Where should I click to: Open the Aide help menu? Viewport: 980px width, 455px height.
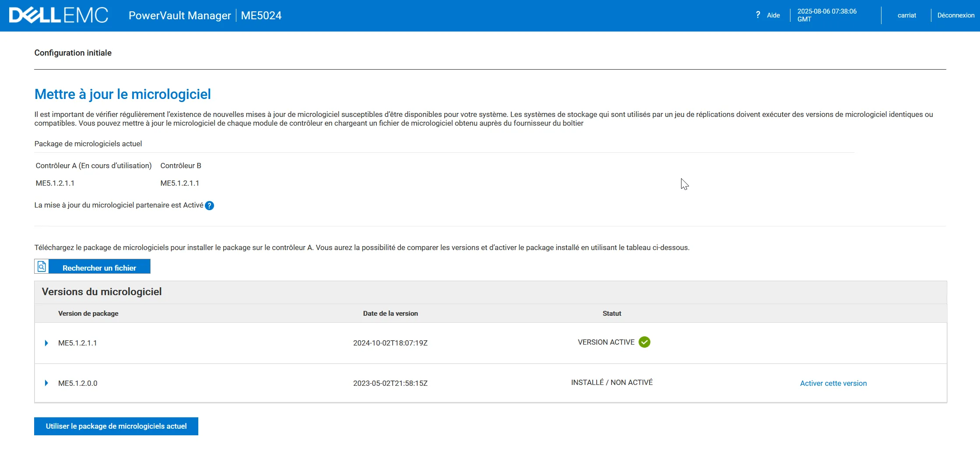773,15
